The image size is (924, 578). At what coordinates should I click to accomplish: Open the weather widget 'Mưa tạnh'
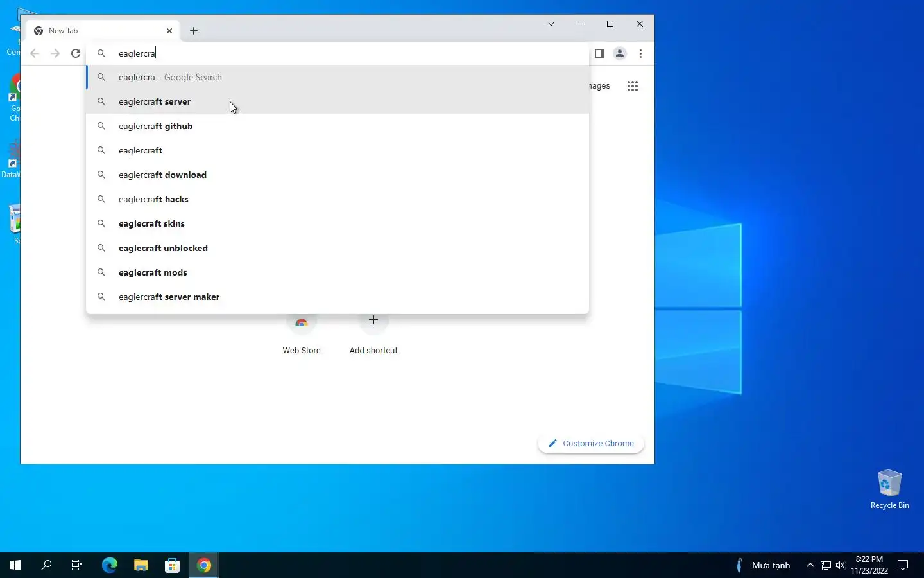[764, 565]
